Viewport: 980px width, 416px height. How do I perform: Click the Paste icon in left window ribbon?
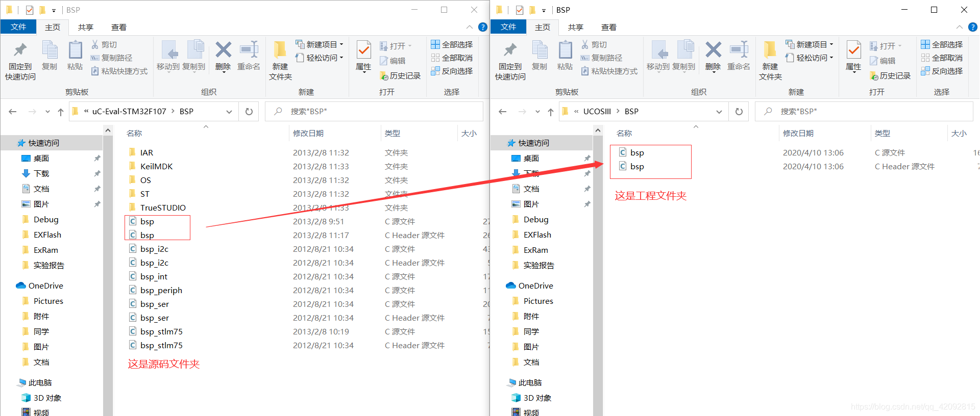[75, 50]
